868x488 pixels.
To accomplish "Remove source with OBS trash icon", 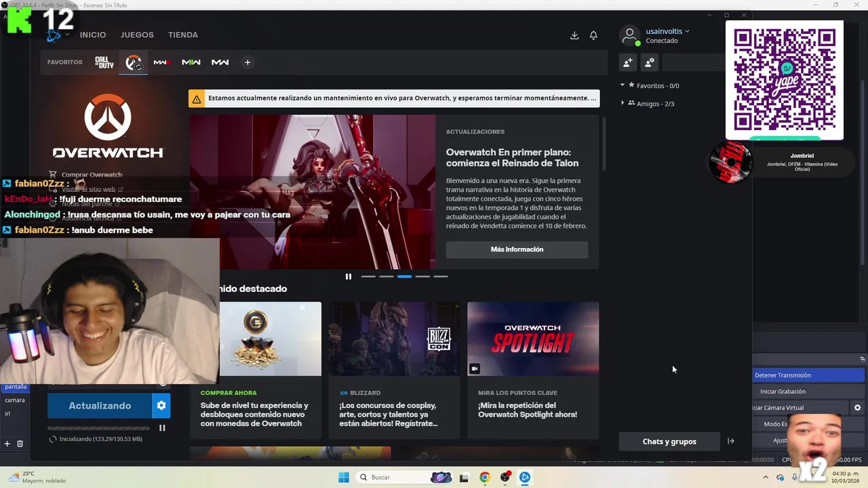I will point(20,444).
